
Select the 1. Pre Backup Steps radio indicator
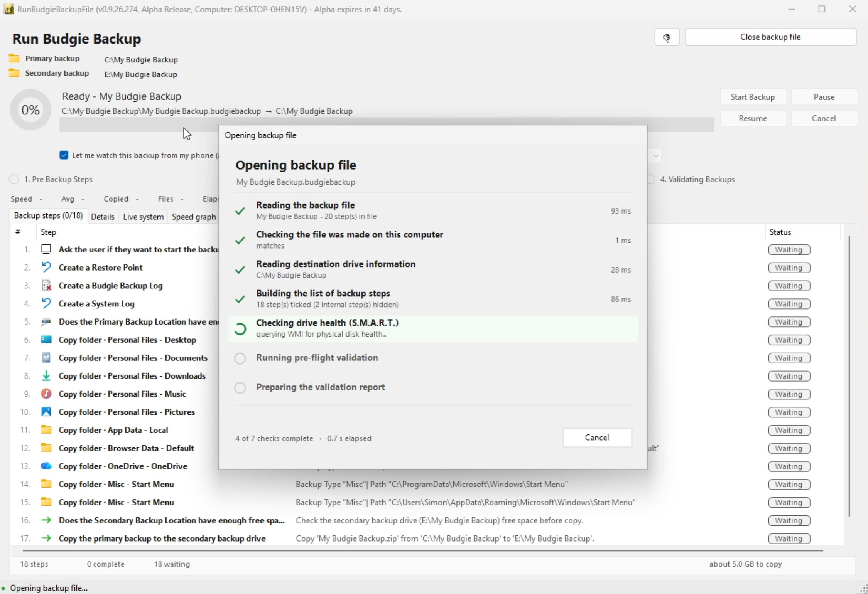14,179
